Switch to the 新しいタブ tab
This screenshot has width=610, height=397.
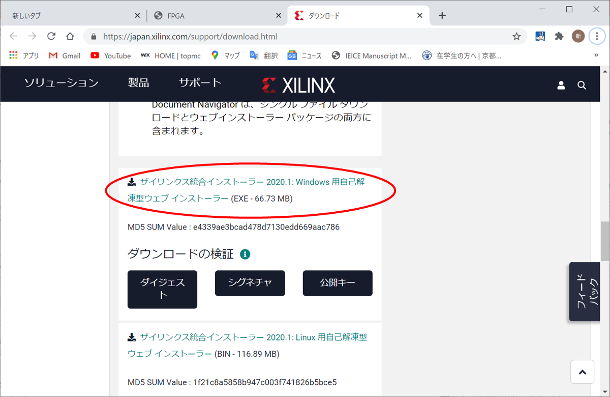[x=70, y=16]
